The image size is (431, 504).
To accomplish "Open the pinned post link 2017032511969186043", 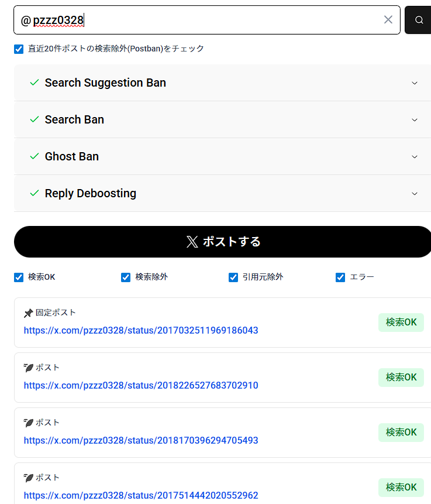I will pos(141,330).
